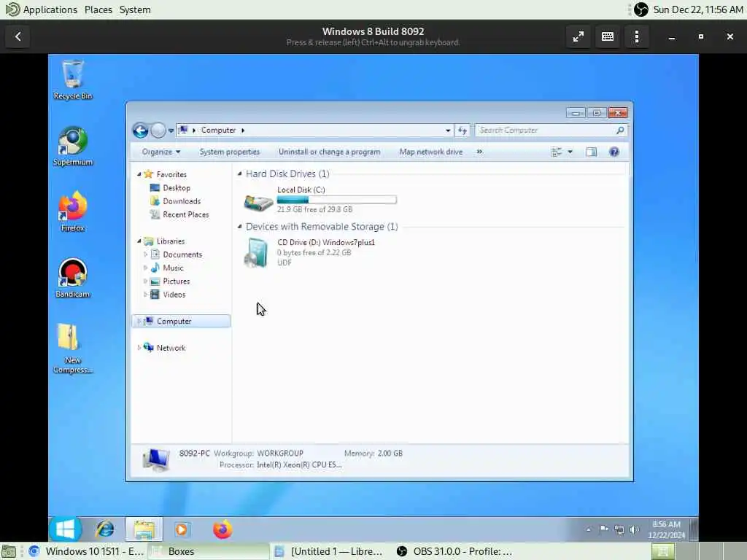Expand the Documents library

click(145, 254)
